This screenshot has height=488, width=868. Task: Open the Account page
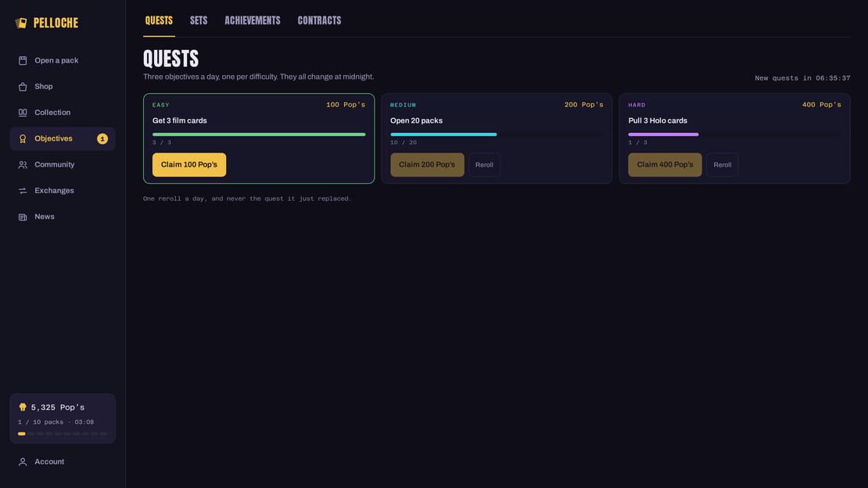(x=63, y=461)
